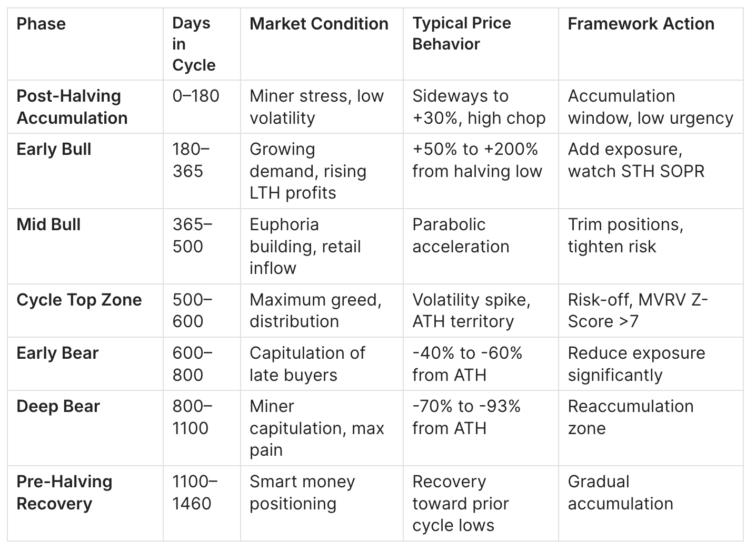Click the Mid Bull phase cell

pyautogui.click(x=48, y=224)
